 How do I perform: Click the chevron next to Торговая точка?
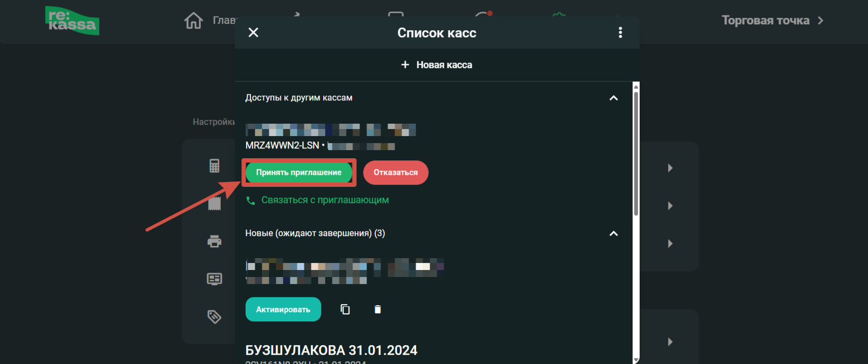820,21
